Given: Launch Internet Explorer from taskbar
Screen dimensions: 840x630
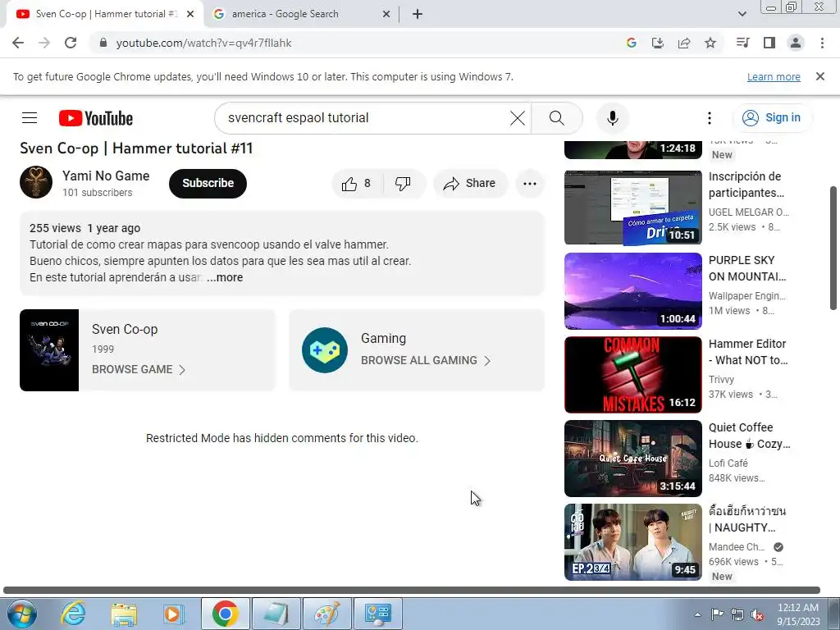Looking at the screenshot, I should coord(72,614).
